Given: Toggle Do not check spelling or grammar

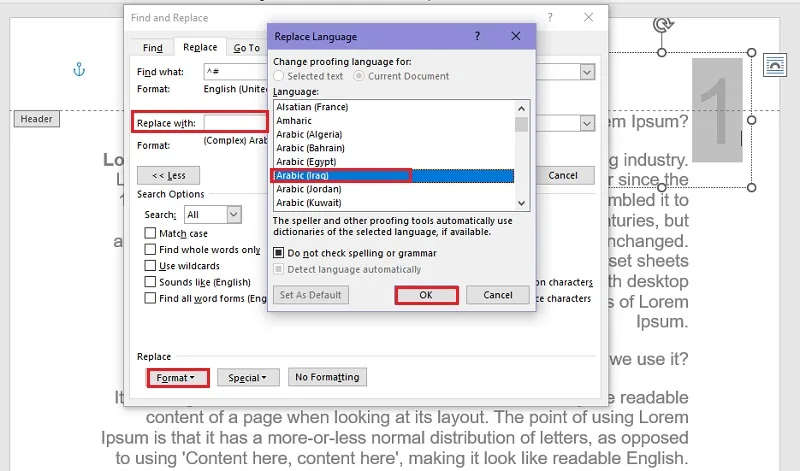Looking at the screenshot, I should 279,253.
